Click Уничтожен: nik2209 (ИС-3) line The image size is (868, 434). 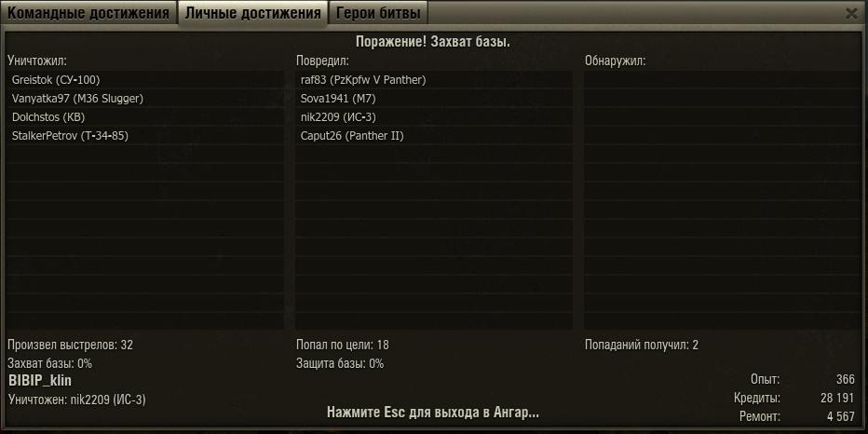click(77, 400)
